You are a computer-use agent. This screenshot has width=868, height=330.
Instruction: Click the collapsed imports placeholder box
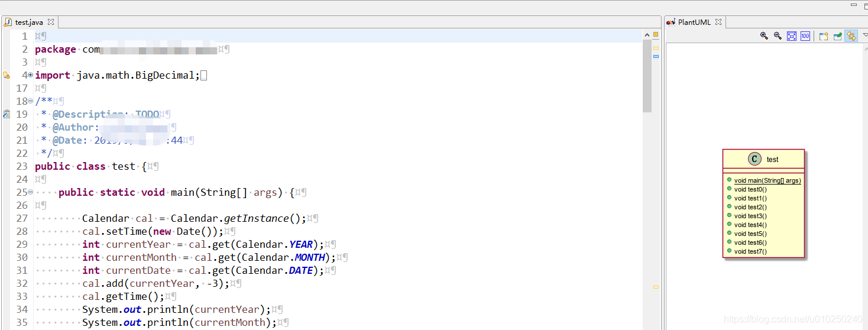coord(204,76)
